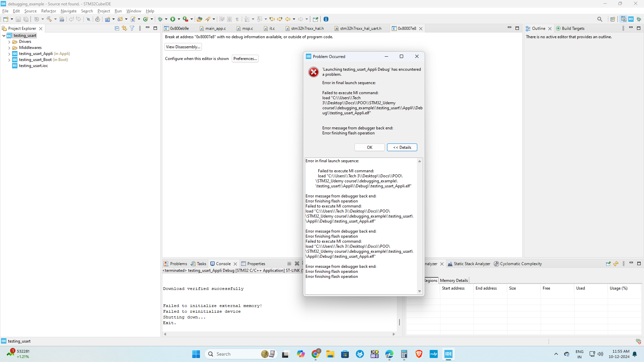The image size is (644, 362).
Task: Click OK in the Problem Occurred dialog
Action: tap(369, 147)
